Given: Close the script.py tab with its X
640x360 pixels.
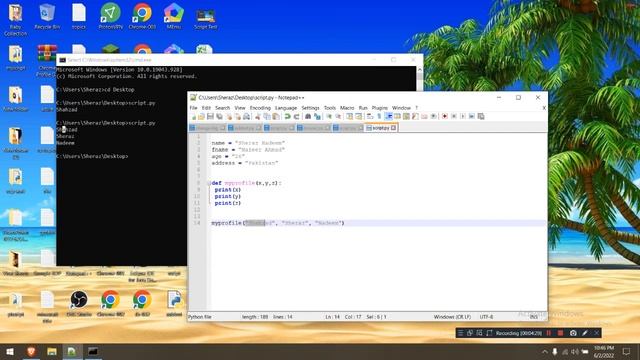Looking at the screenshot, I should (x=393, y=128).
